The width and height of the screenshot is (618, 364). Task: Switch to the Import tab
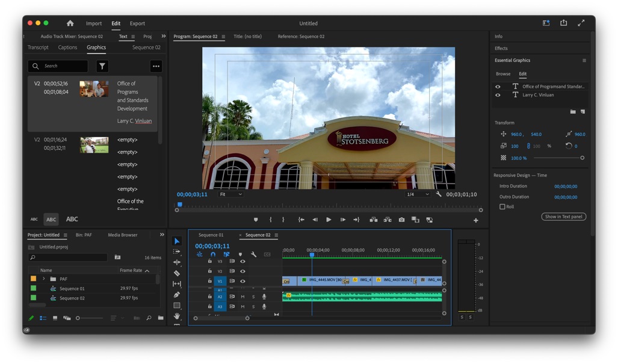coord(94,23)
